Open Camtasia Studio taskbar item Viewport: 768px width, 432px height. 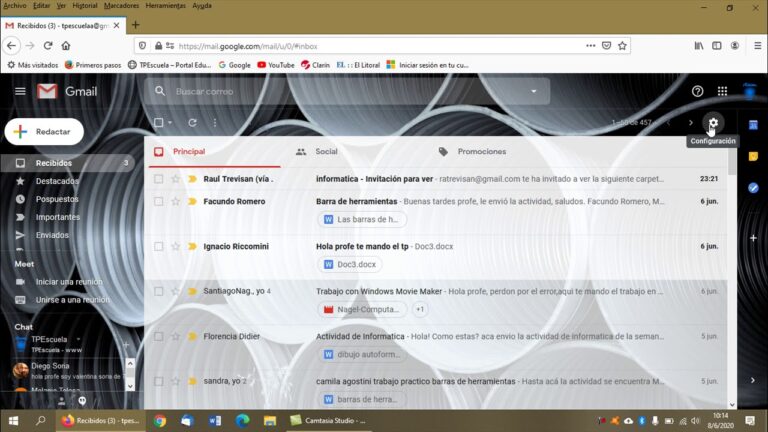(328, 420)
